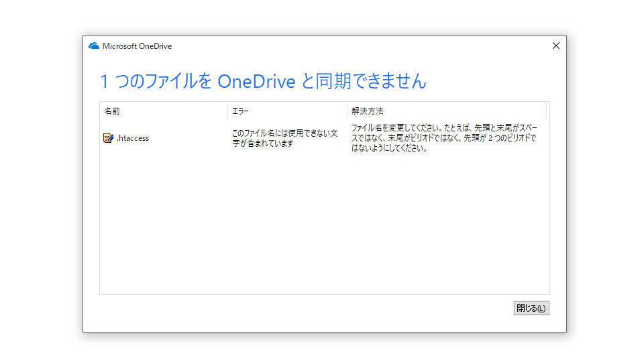Click divider between エラー and 解決方法 headers
Screen dimensions: 644x362
pos(347,111)
